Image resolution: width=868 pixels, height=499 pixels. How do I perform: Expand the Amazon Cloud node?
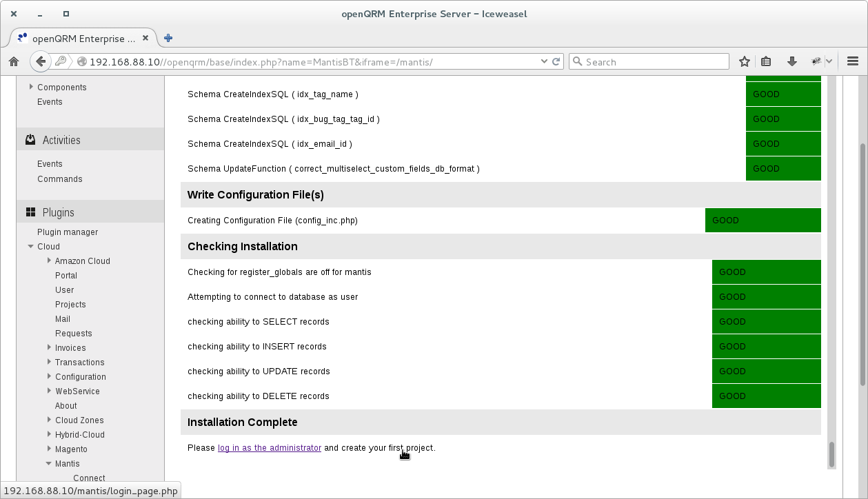click(49, 261)
